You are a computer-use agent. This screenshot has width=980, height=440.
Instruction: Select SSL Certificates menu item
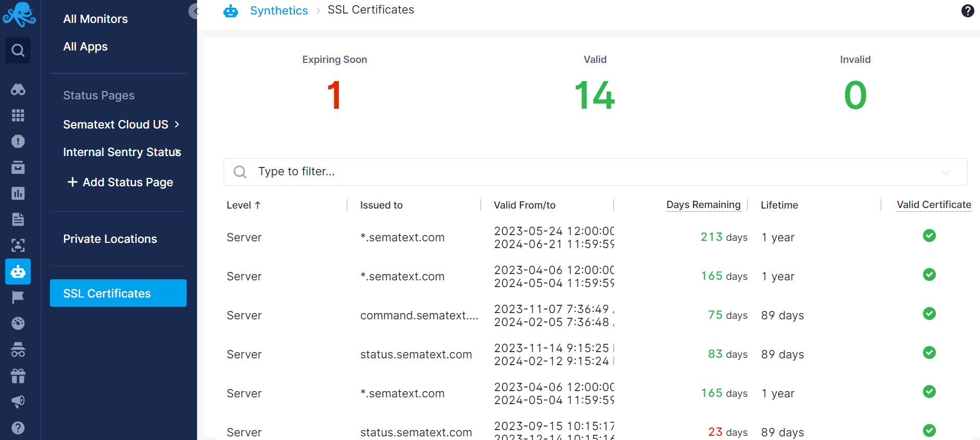pyautogui.click(x=118, y=293)
